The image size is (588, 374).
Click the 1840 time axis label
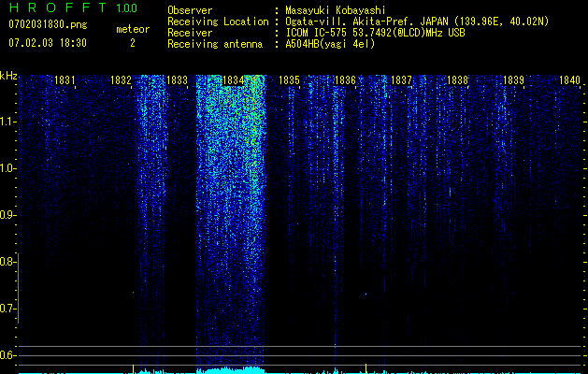[569, 80]
